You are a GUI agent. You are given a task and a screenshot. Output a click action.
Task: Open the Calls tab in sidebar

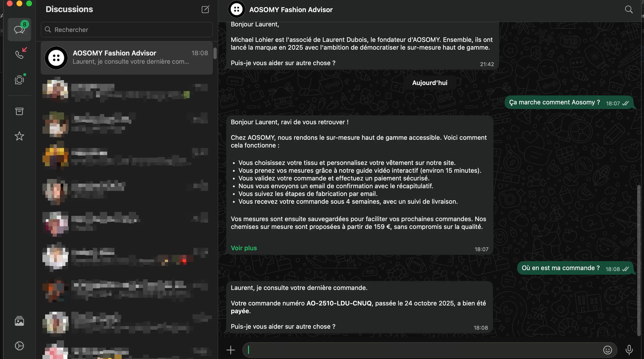click(x=19, y=54)
